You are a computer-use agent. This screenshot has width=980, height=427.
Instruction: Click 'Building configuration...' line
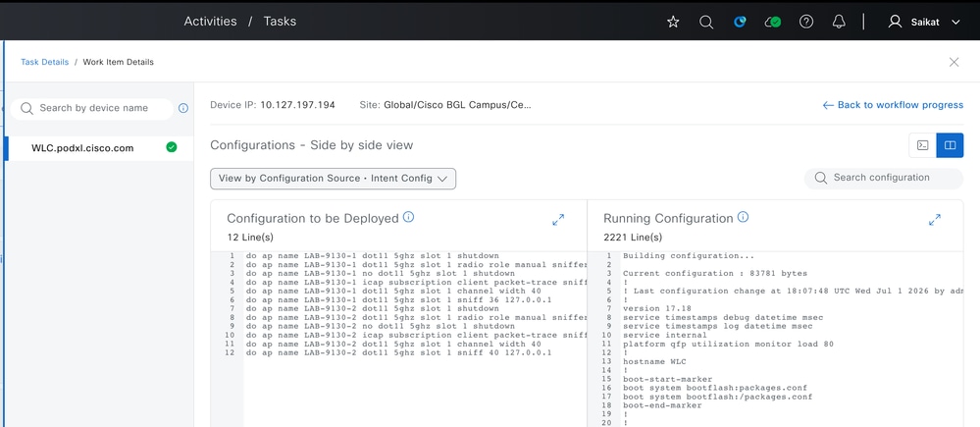tap(689, 255)
